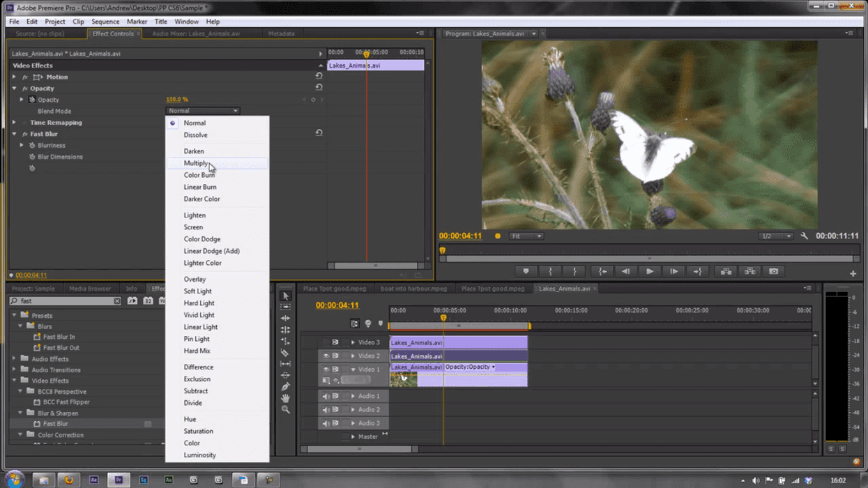868x488 pixels.
Task: Step back one frame
Action: [x=626, y=271]
